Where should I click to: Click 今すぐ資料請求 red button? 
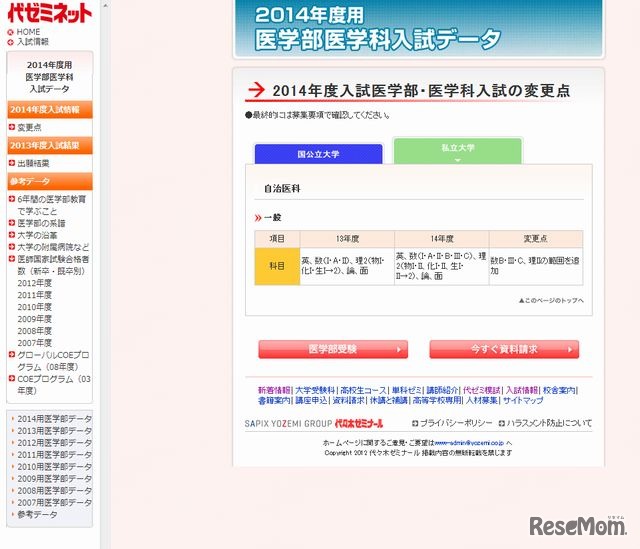tap(504, 349)
